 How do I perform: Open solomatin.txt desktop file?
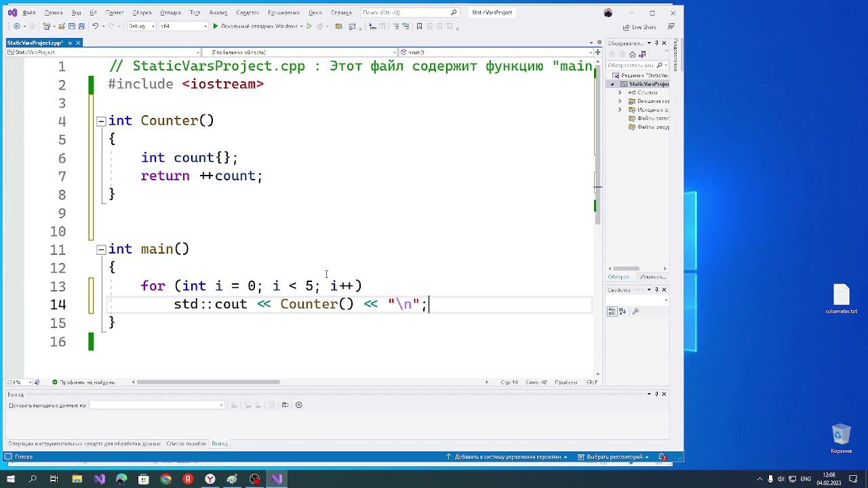point(842,300)
